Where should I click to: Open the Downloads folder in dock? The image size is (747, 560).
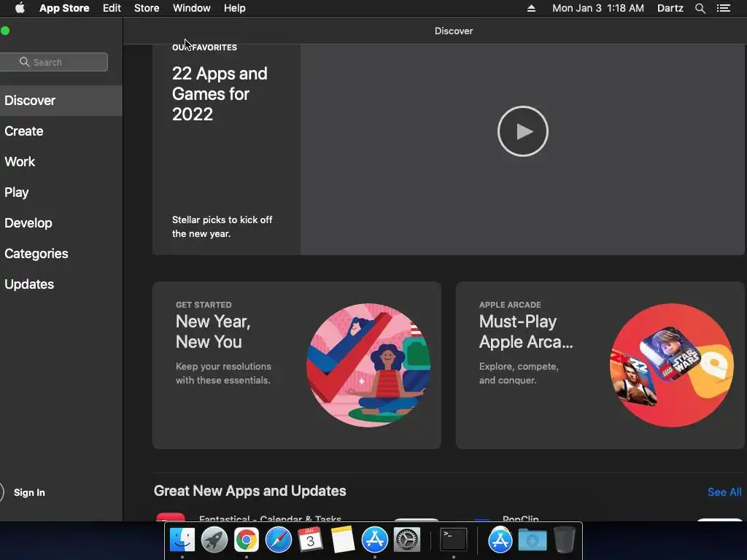coord(532,540)
